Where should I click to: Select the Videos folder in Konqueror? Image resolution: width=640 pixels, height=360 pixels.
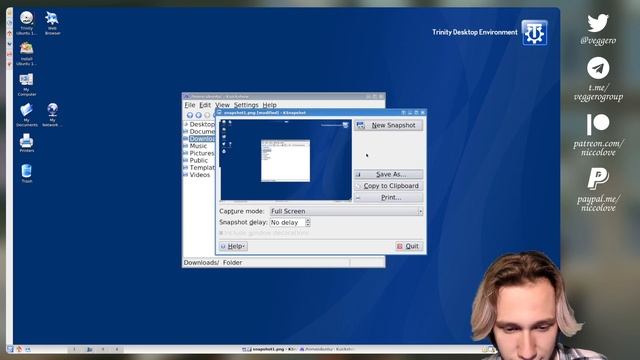(197, 175)
